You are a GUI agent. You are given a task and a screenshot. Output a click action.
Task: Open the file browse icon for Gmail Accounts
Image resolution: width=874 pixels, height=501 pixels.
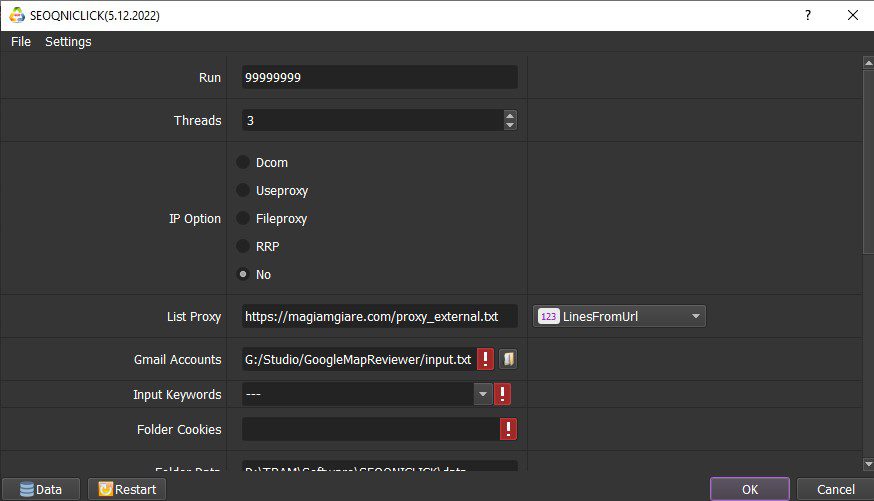pyautogui.click(x=508, y=359)
